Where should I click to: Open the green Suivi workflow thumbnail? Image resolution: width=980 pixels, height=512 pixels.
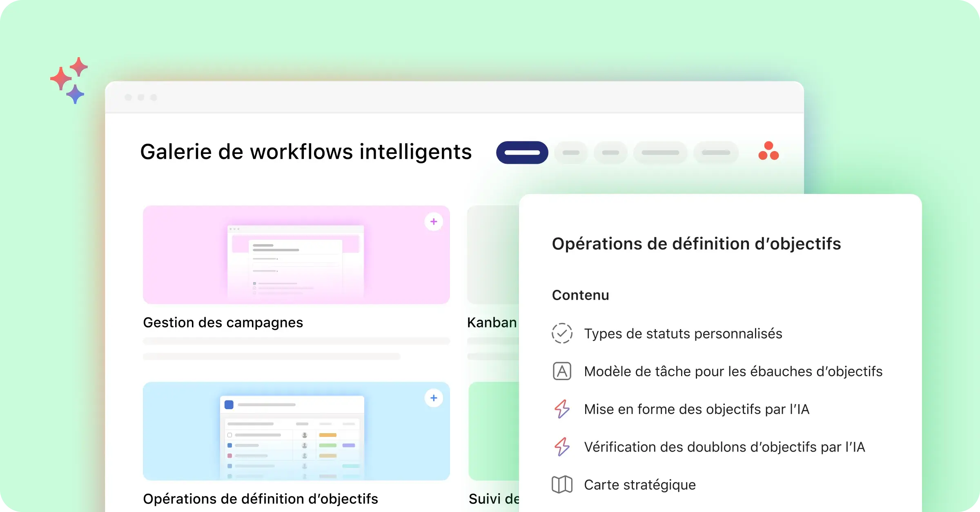point(494,431)
